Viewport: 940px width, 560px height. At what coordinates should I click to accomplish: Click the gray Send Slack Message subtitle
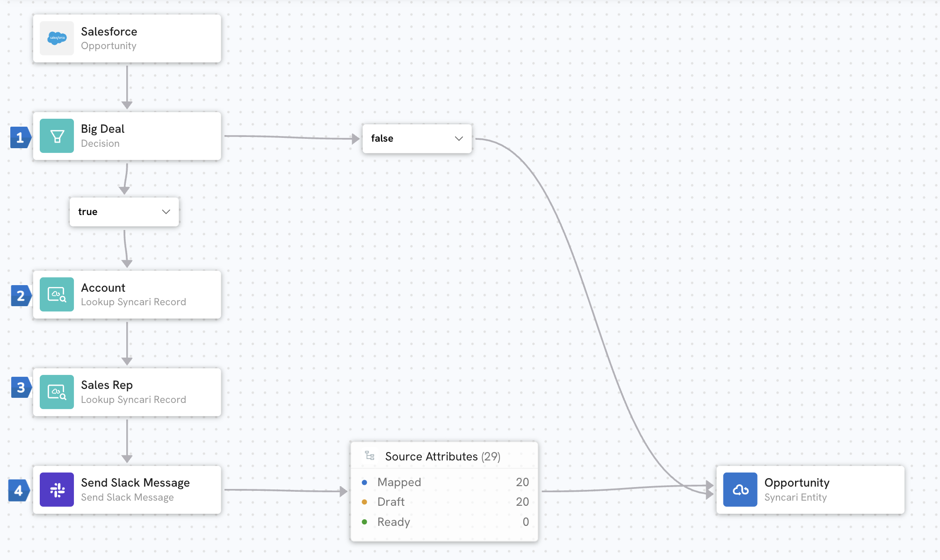(127, 497)
